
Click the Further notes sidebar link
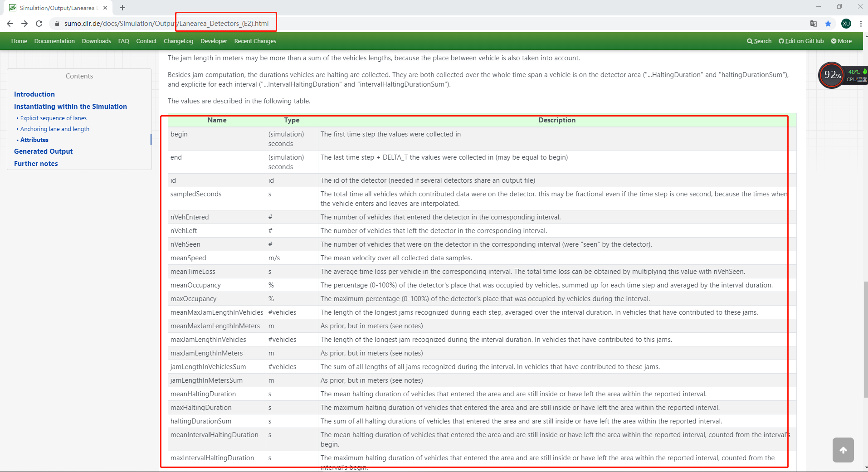click(x=36, y=163)
